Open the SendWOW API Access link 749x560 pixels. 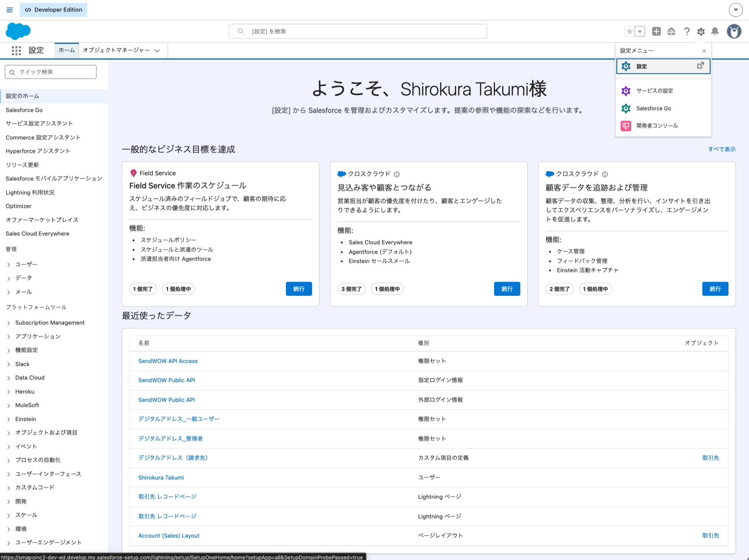168,361
